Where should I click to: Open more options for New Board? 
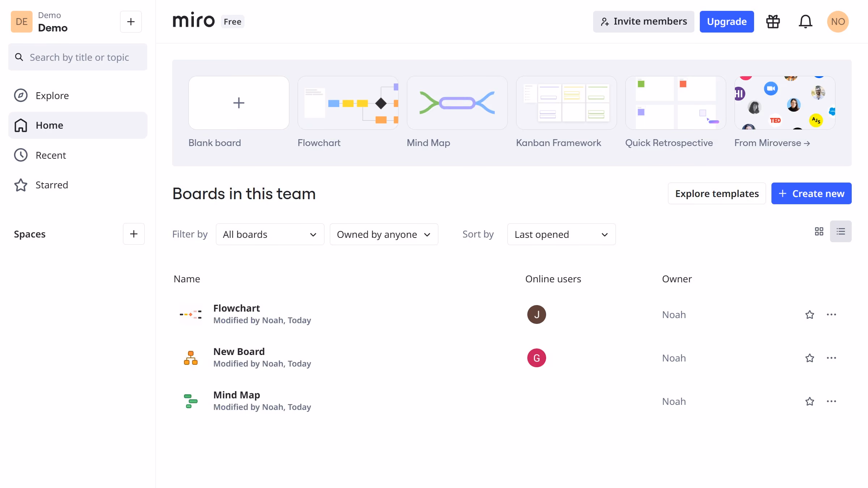[x=831, y=358]
